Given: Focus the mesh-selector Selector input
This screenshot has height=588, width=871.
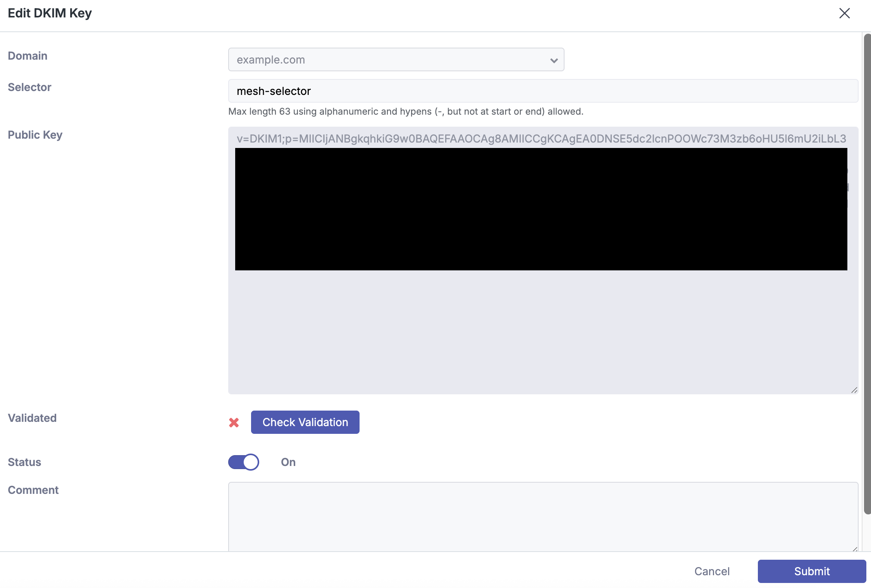Looking at the screenshot, I should click(x=542, y=91).
